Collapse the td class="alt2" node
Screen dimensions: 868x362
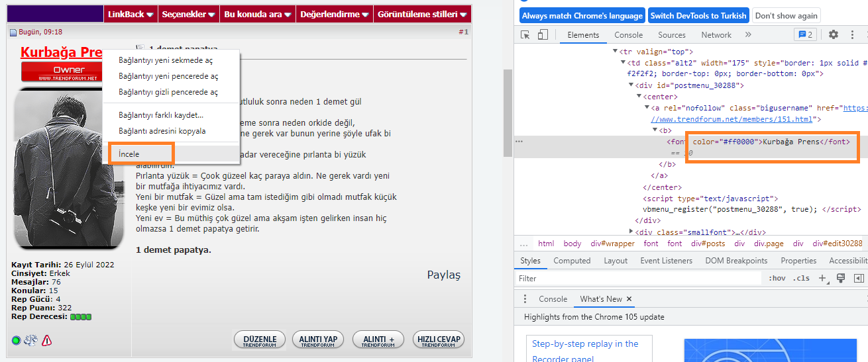pos(623,63)
